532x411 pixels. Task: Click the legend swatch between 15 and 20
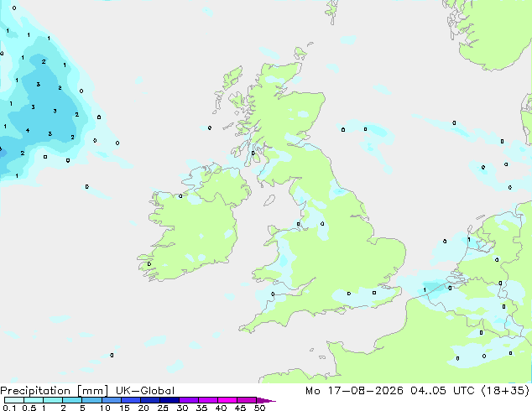coord(130,400)
